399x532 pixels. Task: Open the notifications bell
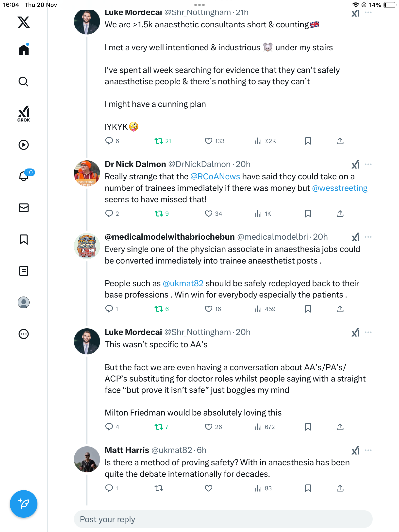(24, 176)
